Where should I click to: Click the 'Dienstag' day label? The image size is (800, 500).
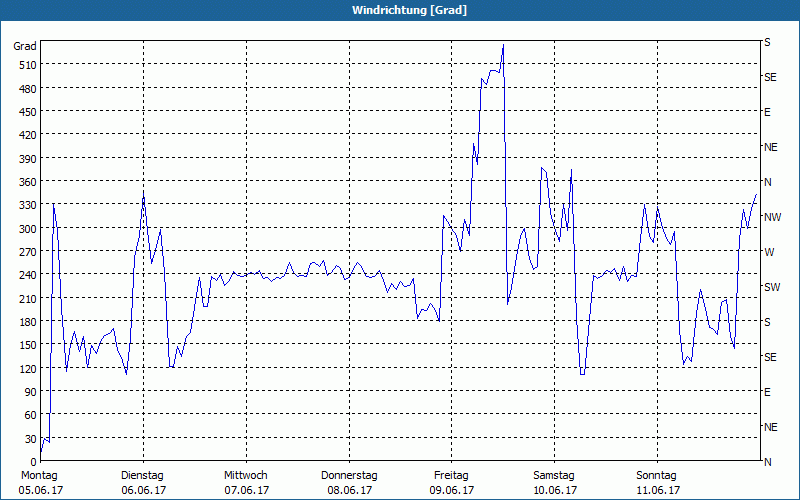[x=142, y=476]
